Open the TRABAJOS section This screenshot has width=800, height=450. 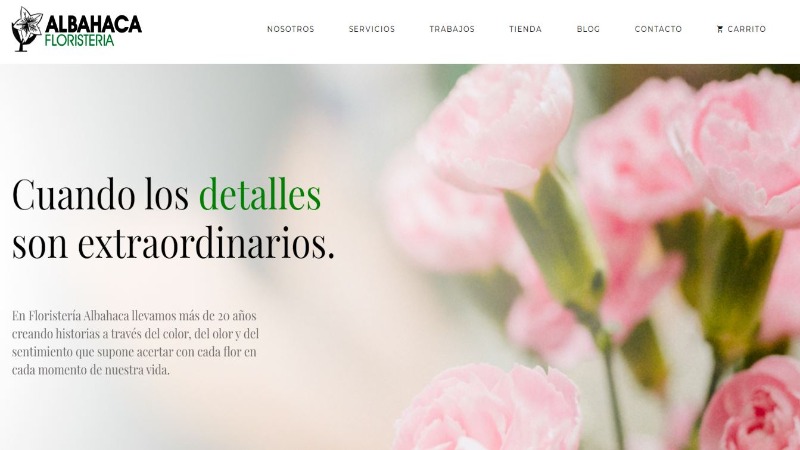(x=452, y=29)
